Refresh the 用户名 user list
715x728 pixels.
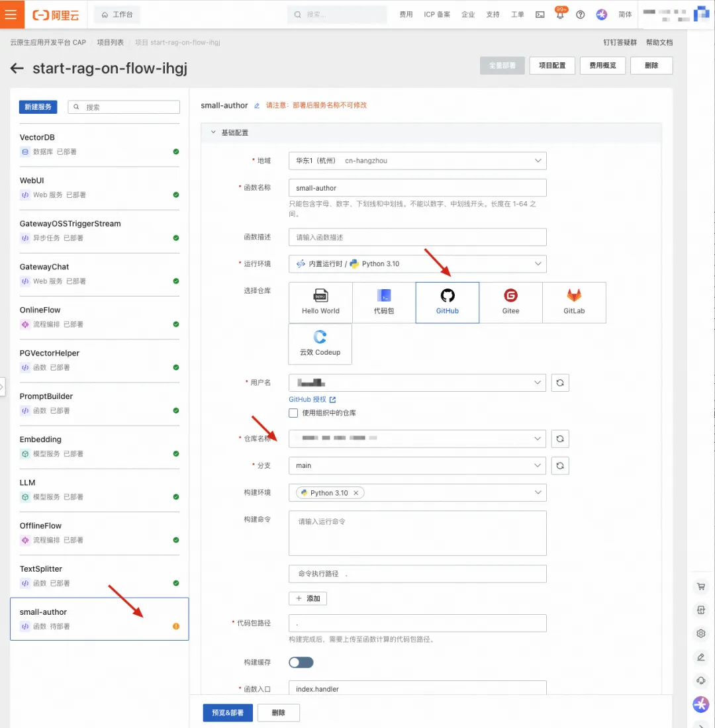tap(560, 383)
